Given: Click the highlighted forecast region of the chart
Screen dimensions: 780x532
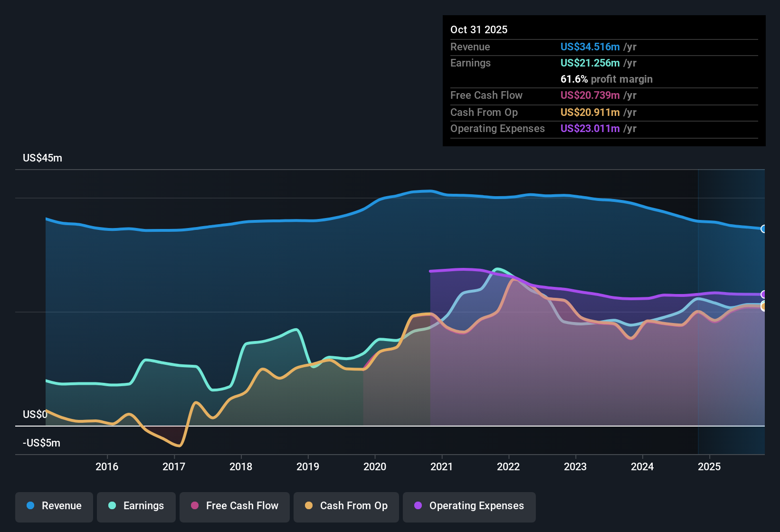Looking at the screenshot, I should [x=732, y=309].
